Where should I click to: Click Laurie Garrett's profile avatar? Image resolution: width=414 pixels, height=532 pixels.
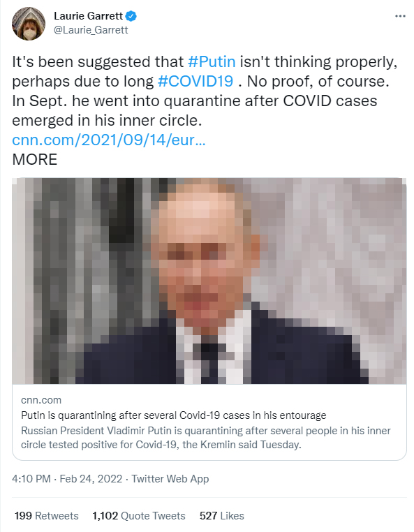coord(29,24)
